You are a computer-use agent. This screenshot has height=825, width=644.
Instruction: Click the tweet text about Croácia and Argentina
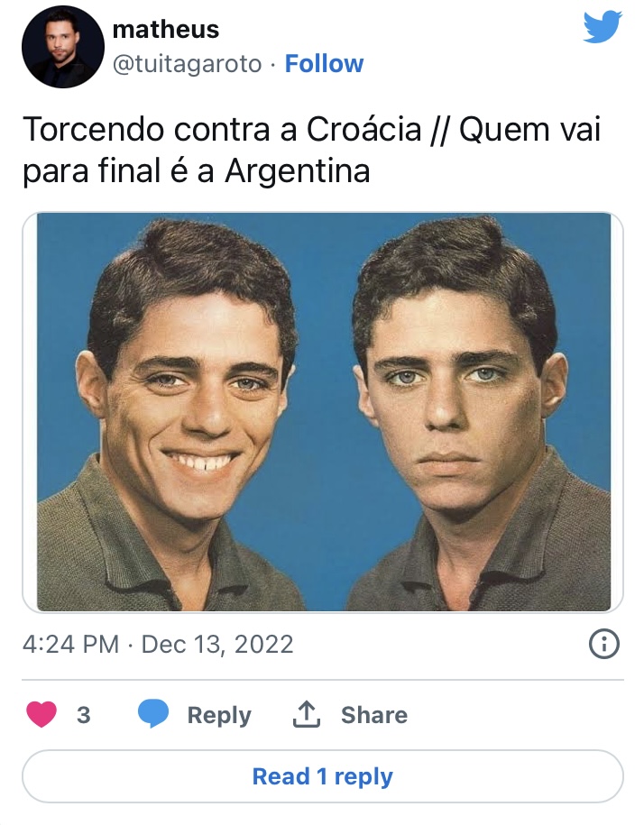pyautogui.click(x=311, y=150)
